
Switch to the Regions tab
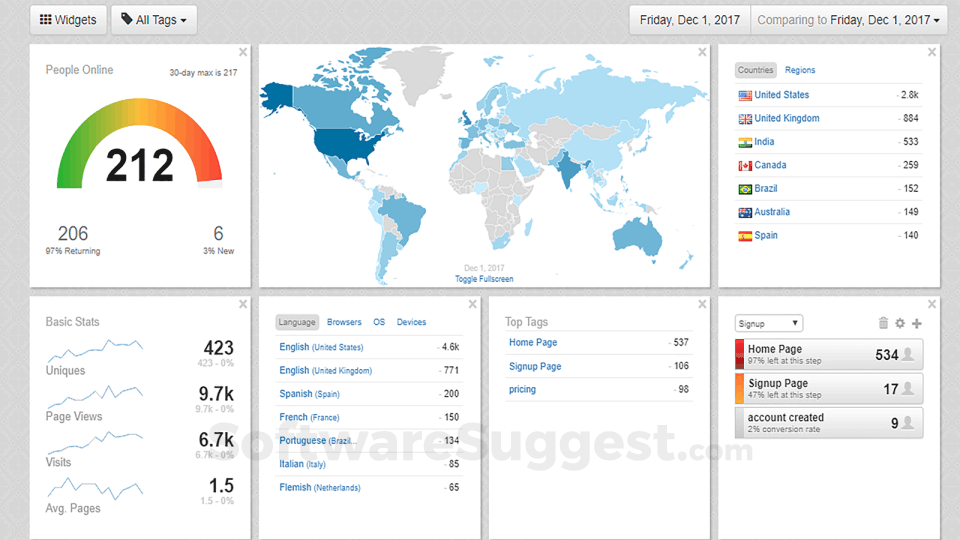(800, 70)
